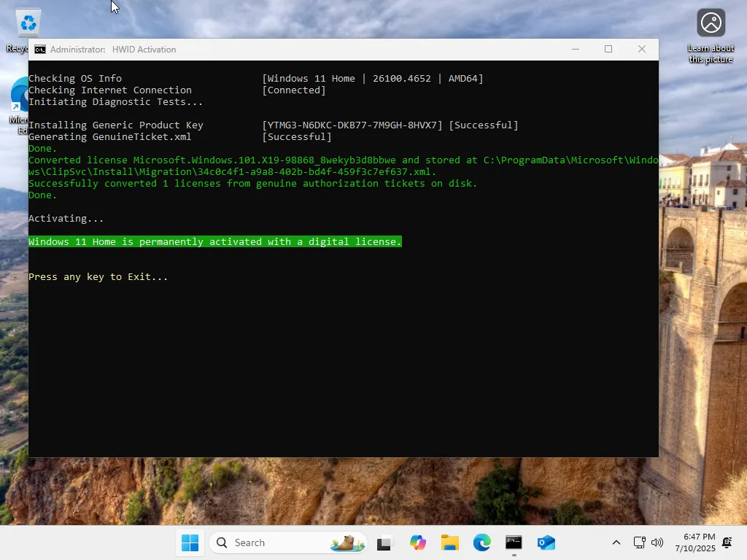747x560 pixels.
Task: Click the 'Checking OS Info' line
Action: [75, 78]
